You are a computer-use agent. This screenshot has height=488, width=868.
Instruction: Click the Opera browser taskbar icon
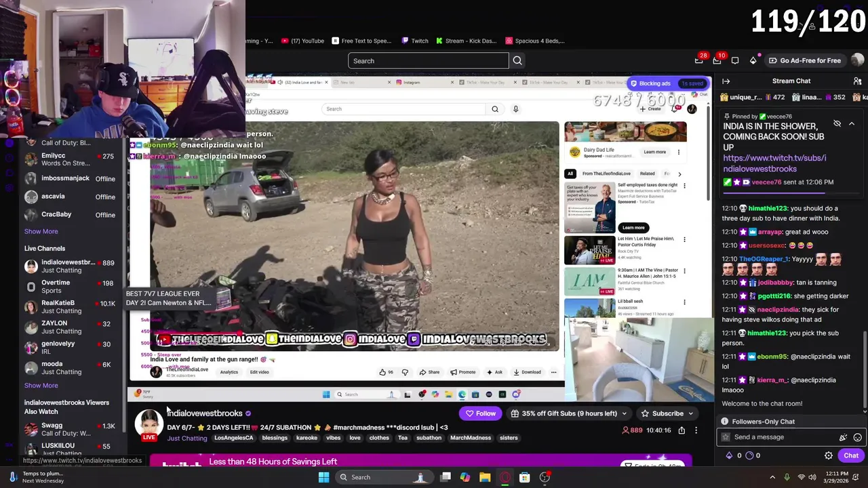pyautogui.click(x=505, y=477)
